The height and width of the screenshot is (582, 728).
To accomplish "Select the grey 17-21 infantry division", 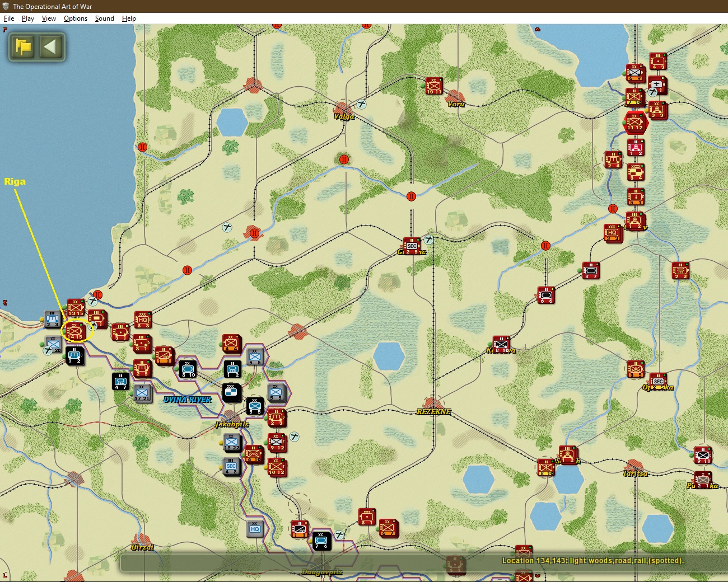I will (142, 393).
